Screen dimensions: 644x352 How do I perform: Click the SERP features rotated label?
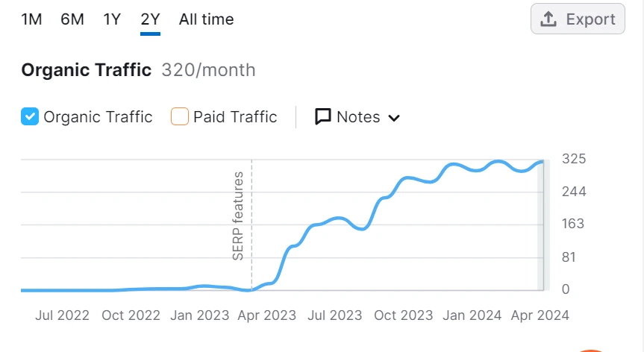pos(238,216)
